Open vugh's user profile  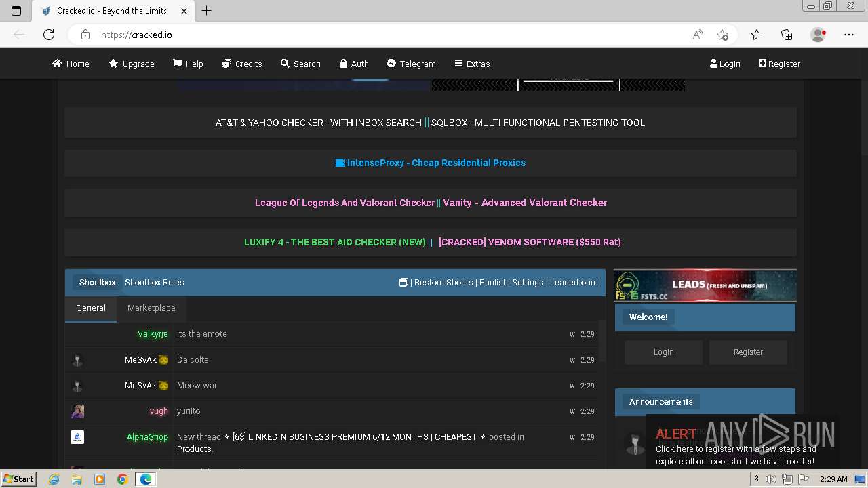coord(159,411)
